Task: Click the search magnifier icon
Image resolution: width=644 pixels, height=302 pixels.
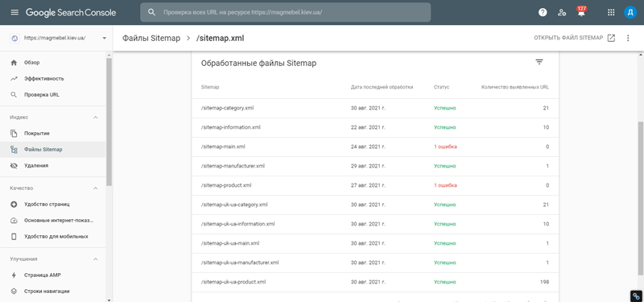Action: [151, 12]
